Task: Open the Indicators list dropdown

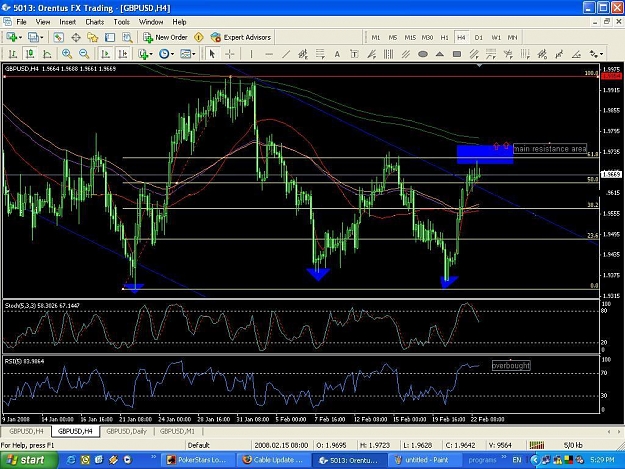Action: click(x=145, y=54)
